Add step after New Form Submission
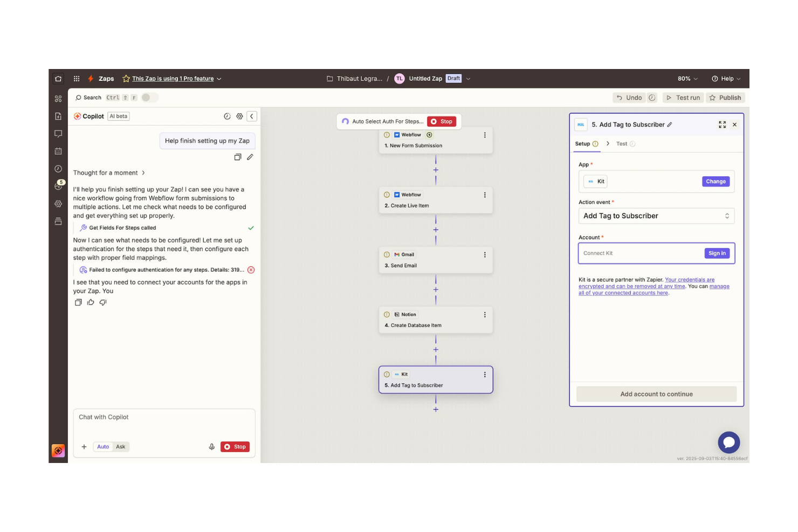 click(436, 170)
